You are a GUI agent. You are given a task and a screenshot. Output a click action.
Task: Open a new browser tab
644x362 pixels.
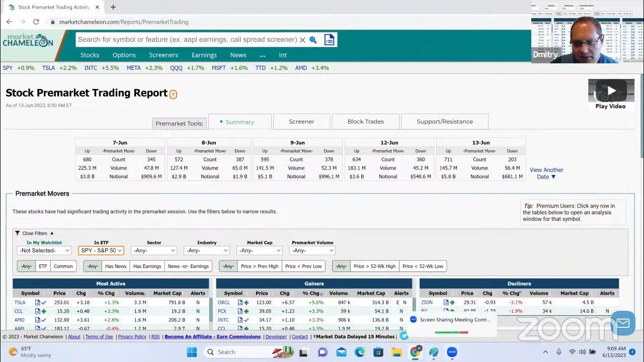(113, 7)
